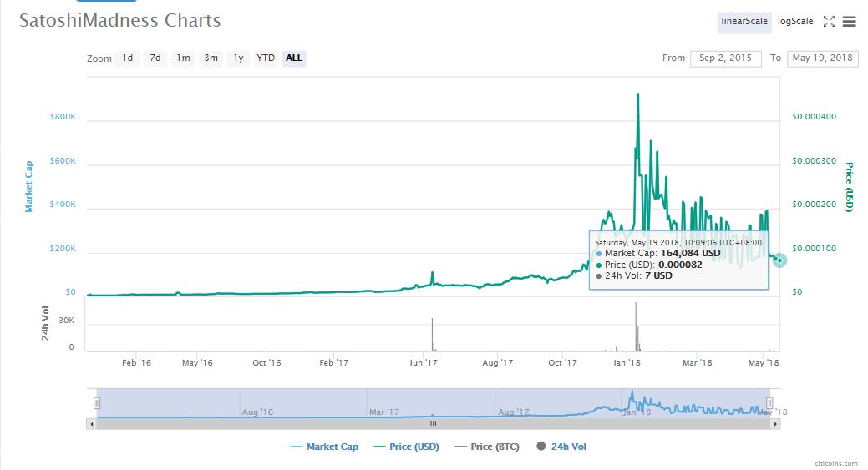This screenshot has width=868, height=470.
Task: Open the chart fullscreen icon
Action: [x=829, y=22]
